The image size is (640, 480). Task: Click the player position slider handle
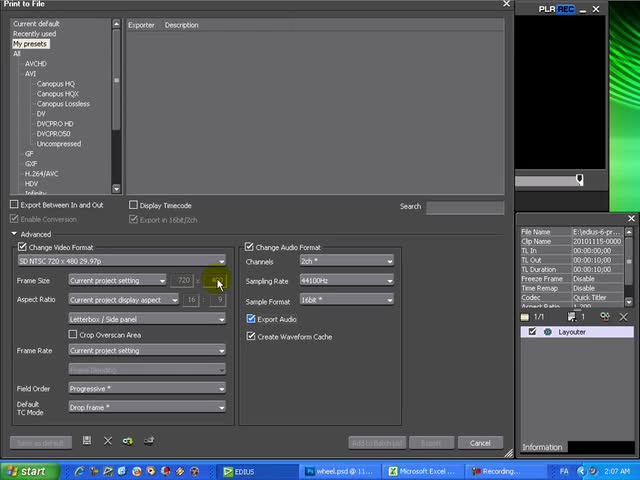pyautogui.click(x=580, y=180)
